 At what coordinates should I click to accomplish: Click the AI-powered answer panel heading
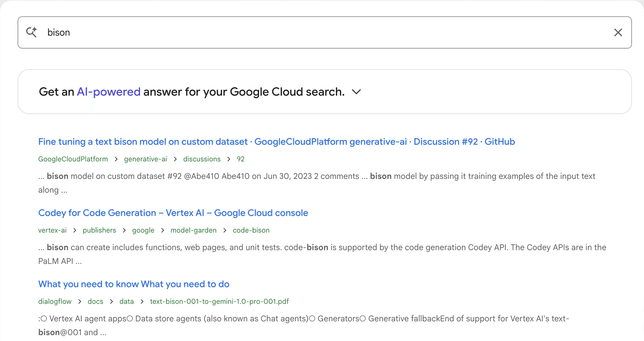[x=192, y=92]
